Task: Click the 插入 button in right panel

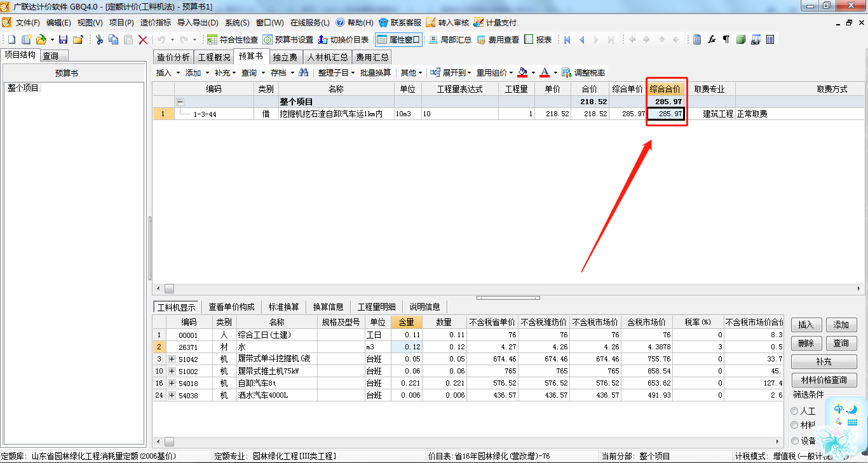Action: coord(806,325)
